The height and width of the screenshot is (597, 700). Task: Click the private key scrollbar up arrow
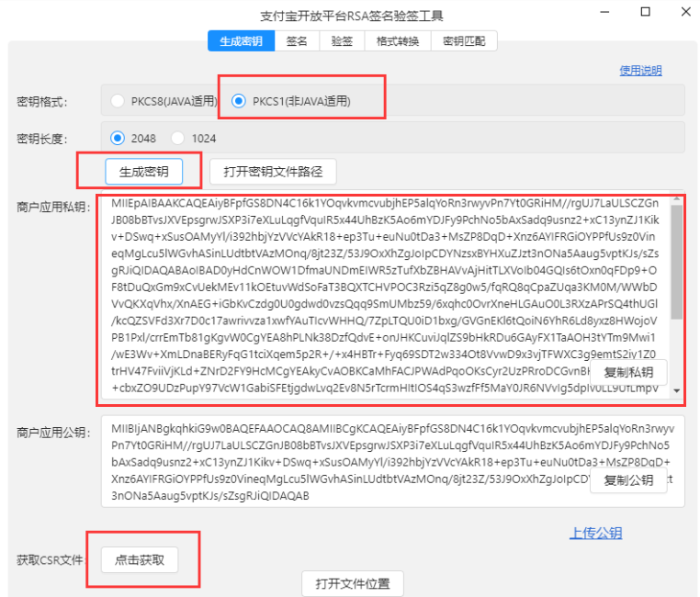(x=677, y=200)
